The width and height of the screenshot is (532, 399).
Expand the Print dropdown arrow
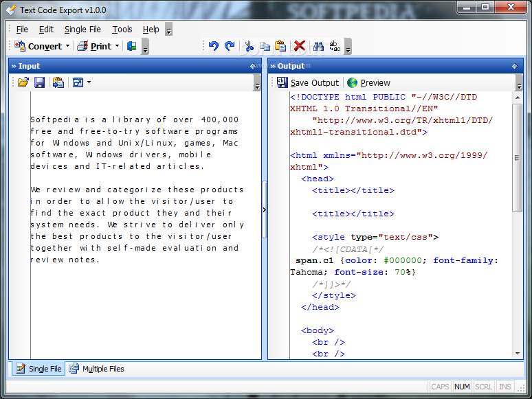tap(117, 46)
